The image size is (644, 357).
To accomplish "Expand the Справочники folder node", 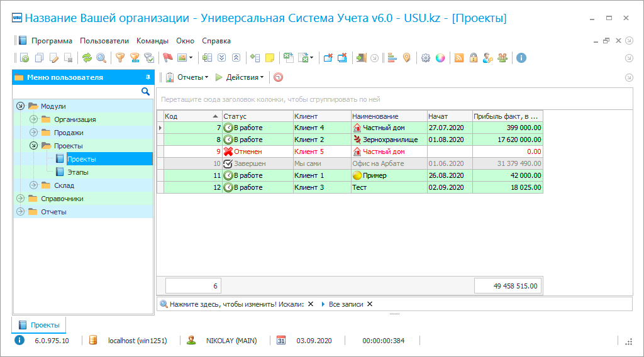I will 20,199.
